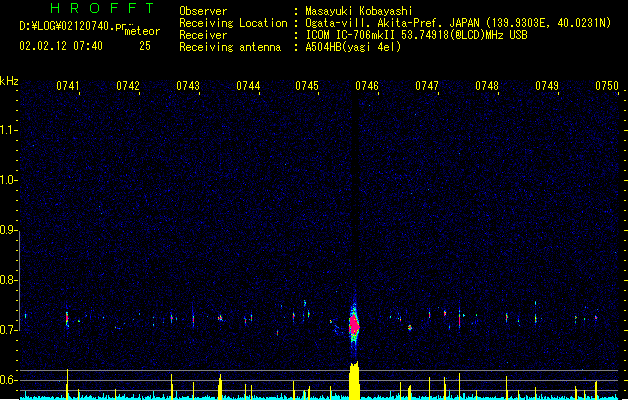Click the Receiving antenna label
The image size is (629, 400).
pyautogui.click(x=230, y=47)
